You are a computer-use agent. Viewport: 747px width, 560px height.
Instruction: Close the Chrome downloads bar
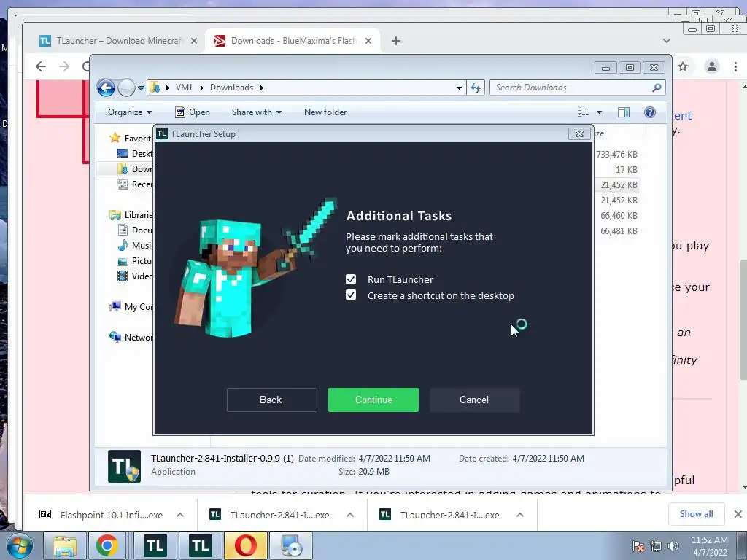click(738, 514)
